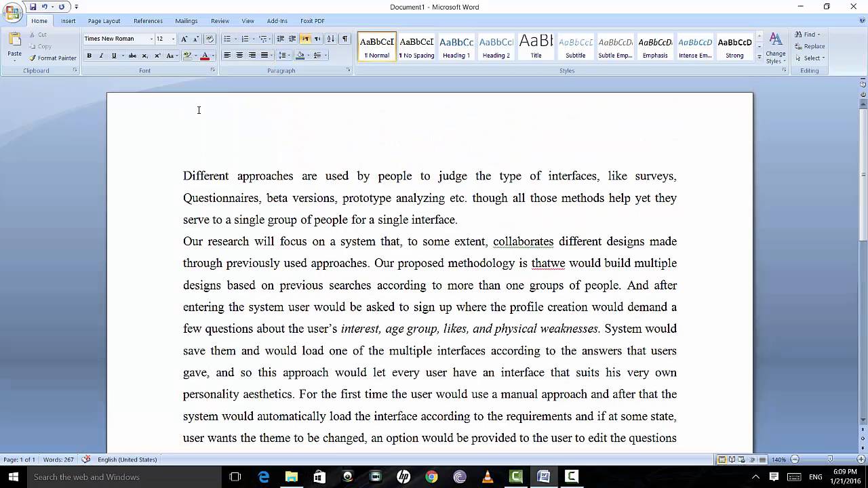Click the Shrink Font icon

tap(196, 39)
